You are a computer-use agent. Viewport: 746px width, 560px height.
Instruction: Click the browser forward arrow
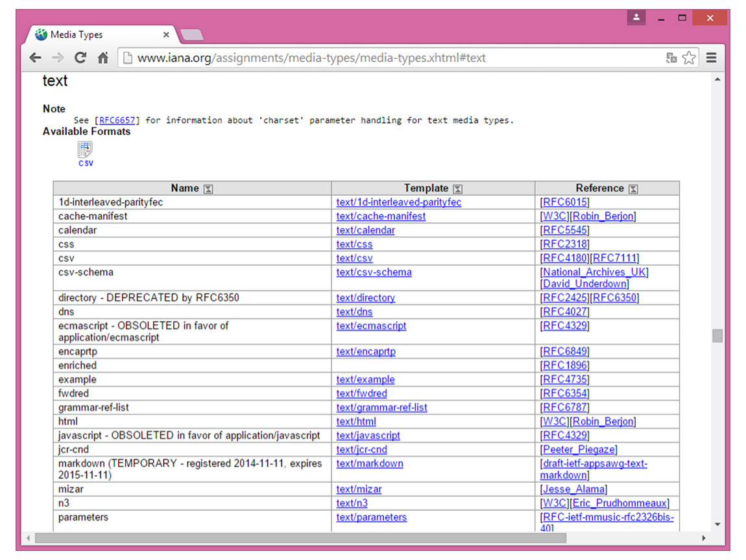58,58
